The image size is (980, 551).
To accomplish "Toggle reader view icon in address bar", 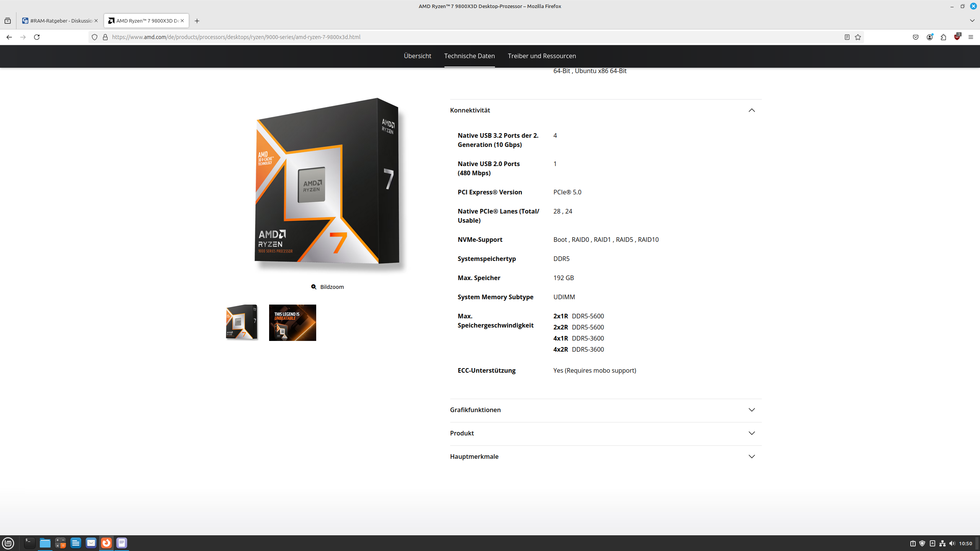I will 847,37.
